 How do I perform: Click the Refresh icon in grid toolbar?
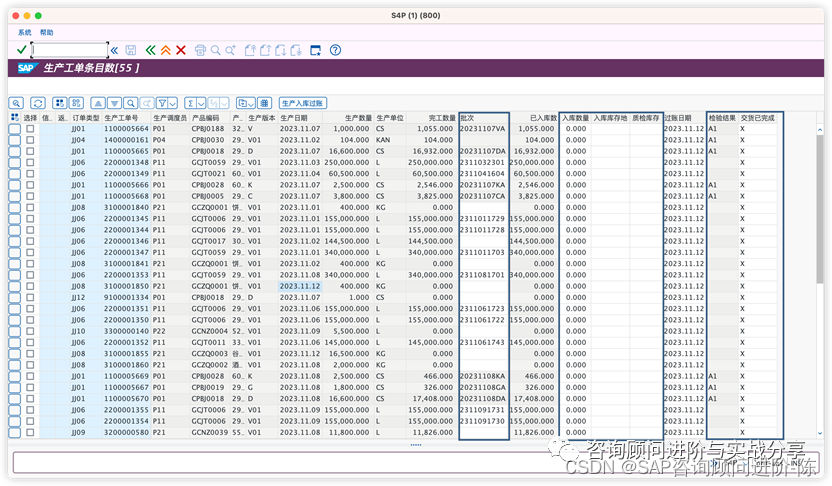pyautogui.click(x=38, y=103)
